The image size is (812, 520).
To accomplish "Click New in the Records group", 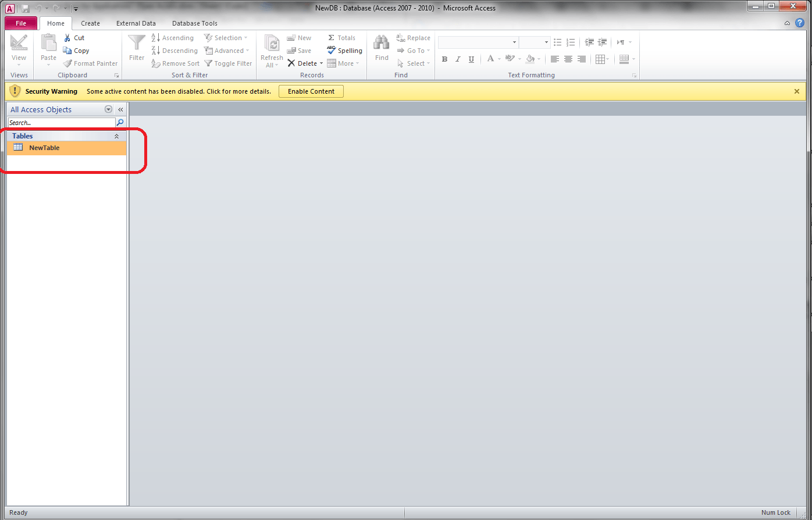I will [299, 38].
